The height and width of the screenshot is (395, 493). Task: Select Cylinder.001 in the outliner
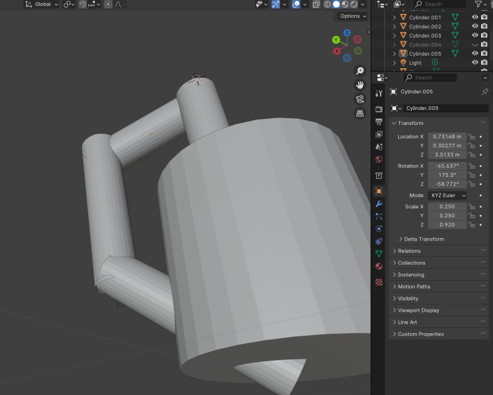pyautogui.click(x=425, y=17)
